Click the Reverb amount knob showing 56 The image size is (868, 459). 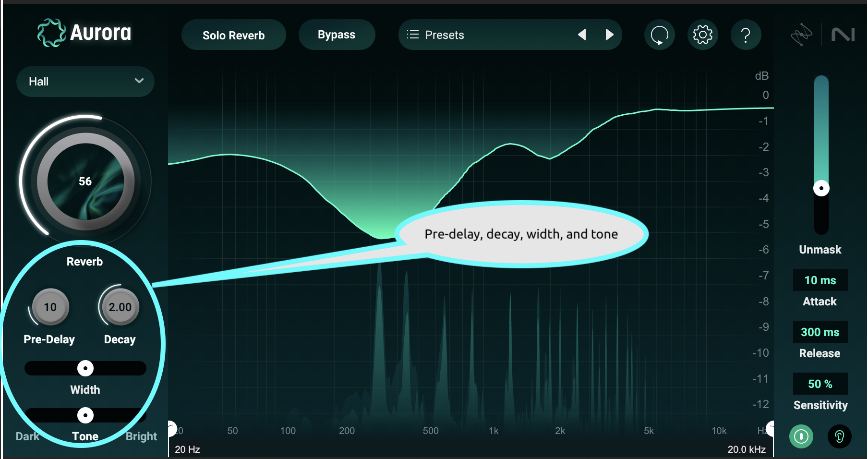85,181
